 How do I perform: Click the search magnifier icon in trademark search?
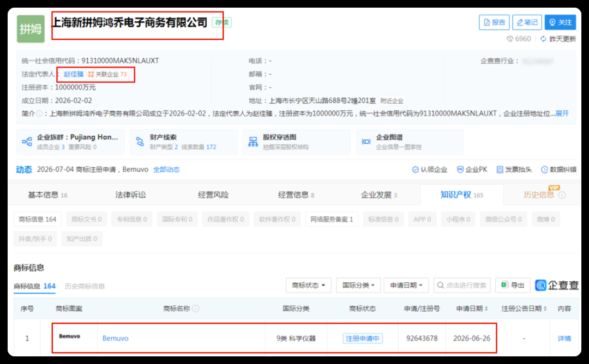coord(440,285)
